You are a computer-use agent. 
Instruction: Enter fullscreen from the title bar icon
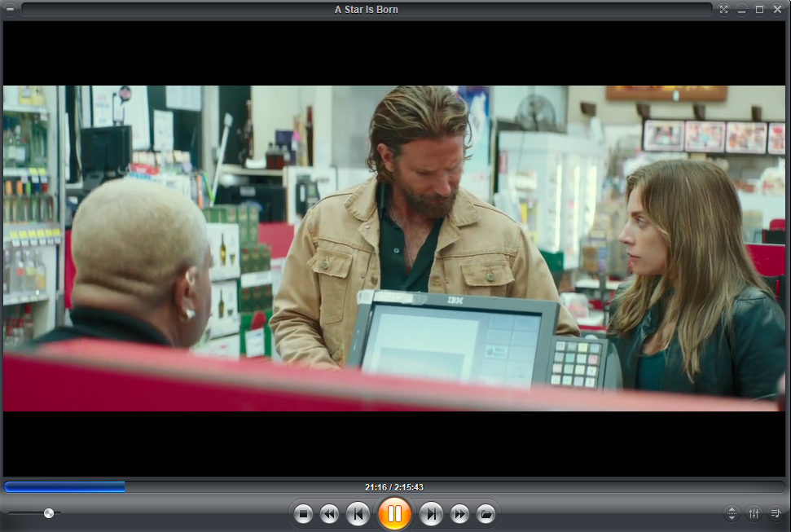point(724,10)
